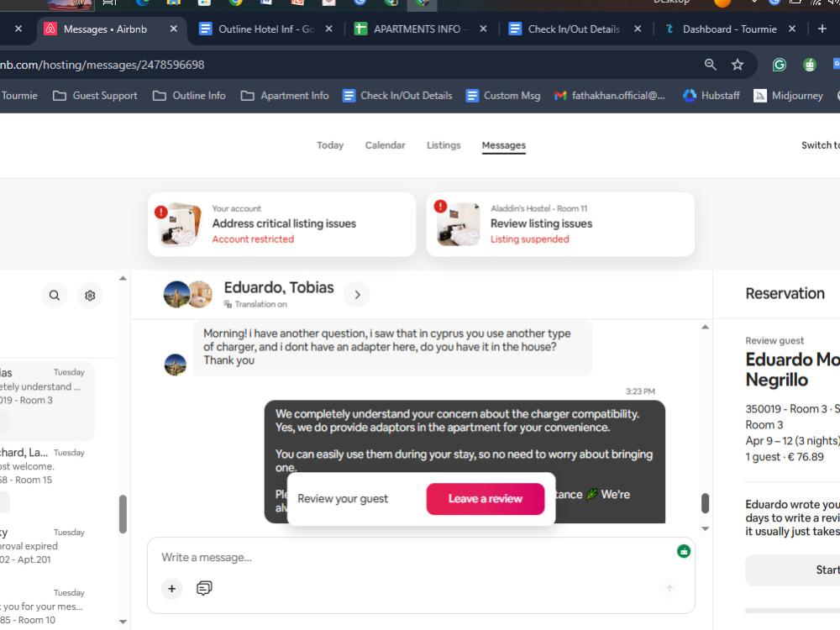The width and height of the screenshot is (840, 630).
Task: Close the Dashboard Tourmie tab
Action: [x=792, y=29]
